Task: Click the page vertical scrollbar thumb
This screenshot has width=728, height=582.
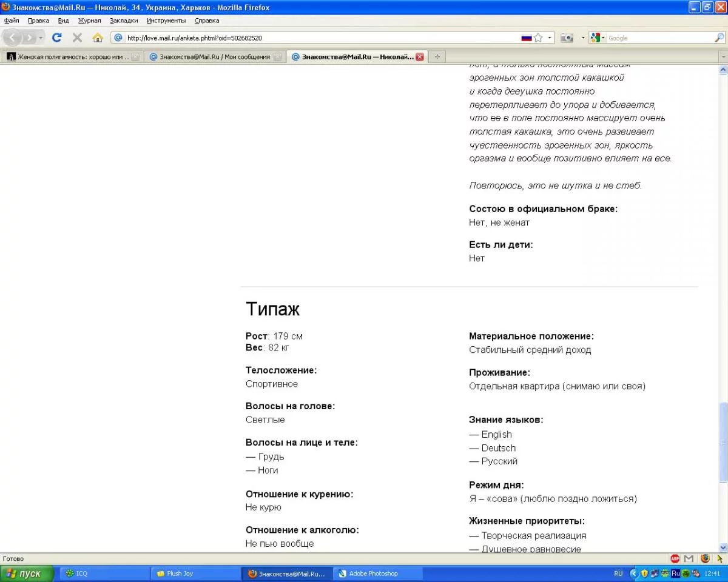Action: [723, 441]
